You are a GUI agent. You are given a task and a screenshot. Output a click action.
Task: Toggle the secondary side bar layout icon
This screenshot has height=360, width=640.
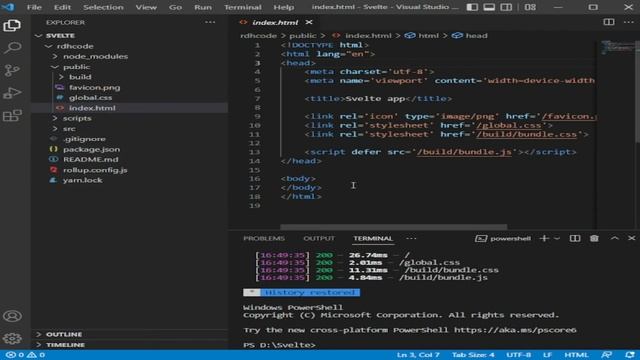tap(506, 7)
